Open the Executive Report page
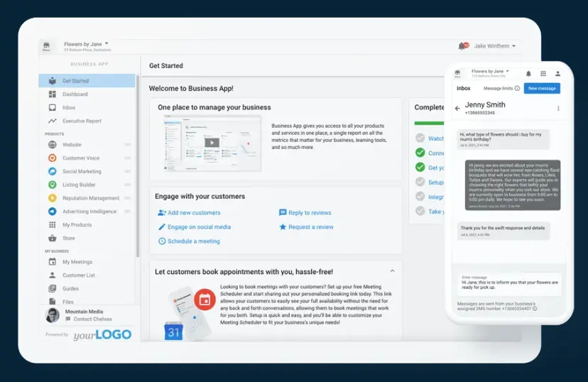The width and height of the screenshot is (588, 382). [82, 121]
